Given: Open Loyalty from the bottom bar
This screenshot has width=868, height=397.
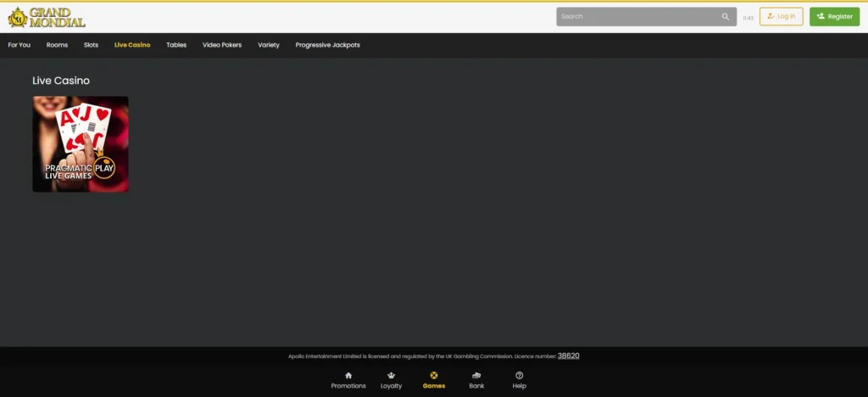Looking at the screenshot, I should (x=392, y=380).
